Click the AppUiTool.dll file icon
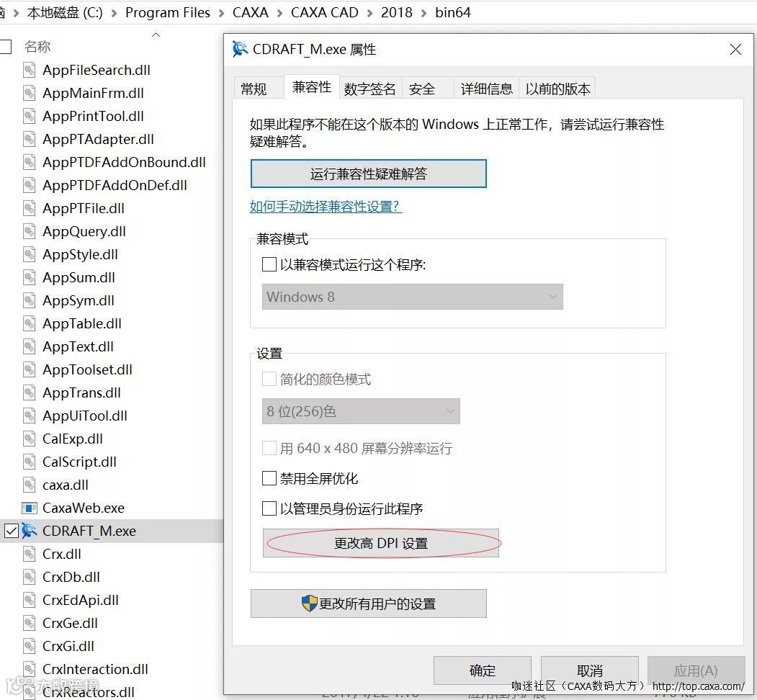This screenshot has height=700, width=757. 30,416
